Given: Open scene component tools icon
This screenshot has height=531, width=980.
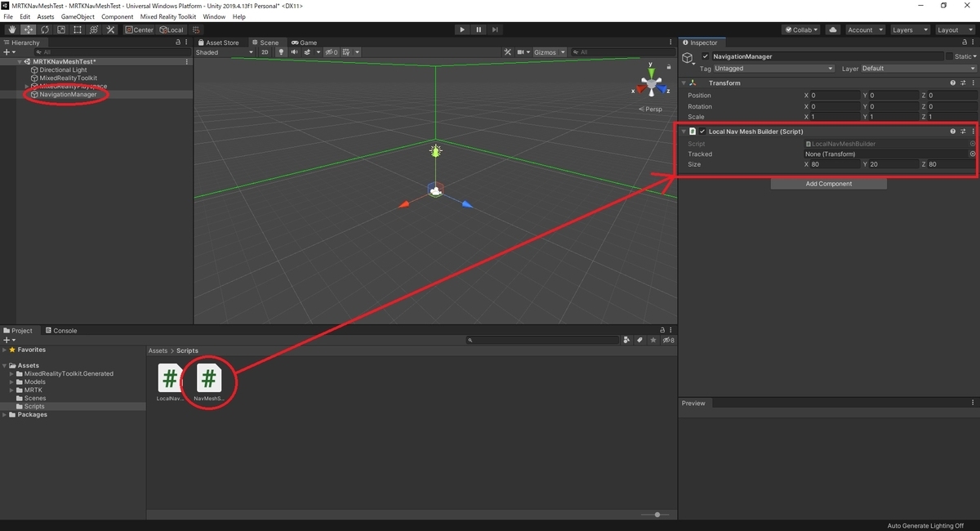Looking at the screenshot, I should click(x=507, y=52).
